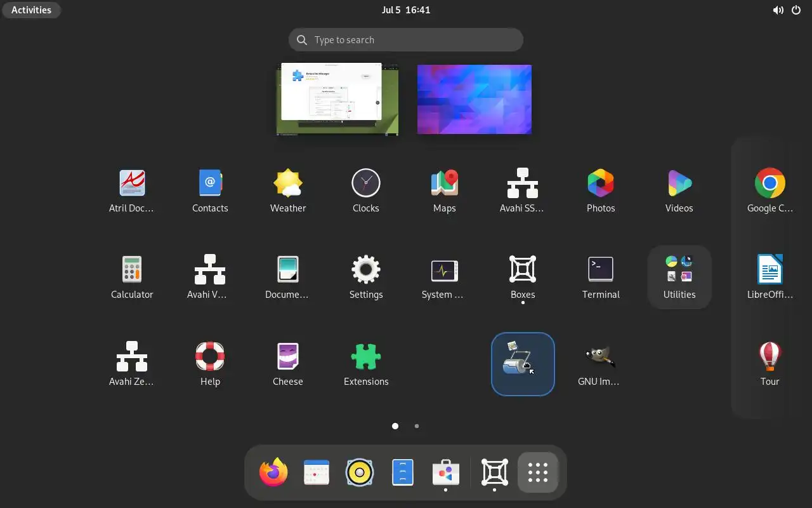
Task: Open Atril Document Viewer app
Action: pos(132,190)
